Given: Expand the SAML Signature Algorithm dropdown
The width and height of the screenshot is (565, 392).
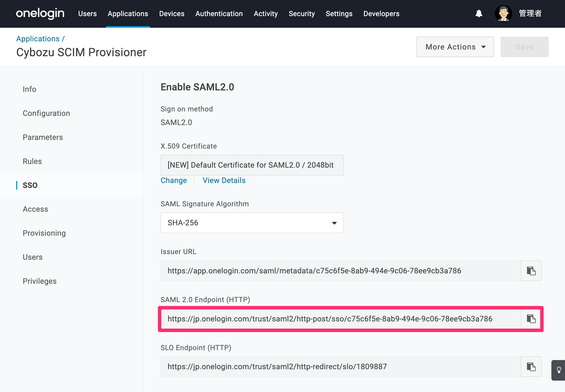Looking at the screenshot, I should coord(252,223).
